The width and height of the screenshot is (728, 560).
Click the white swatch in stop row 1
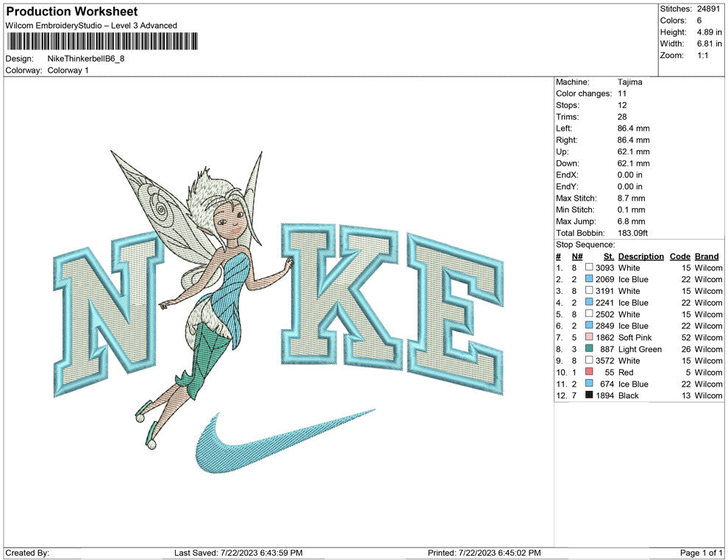(x=589, y=268)
